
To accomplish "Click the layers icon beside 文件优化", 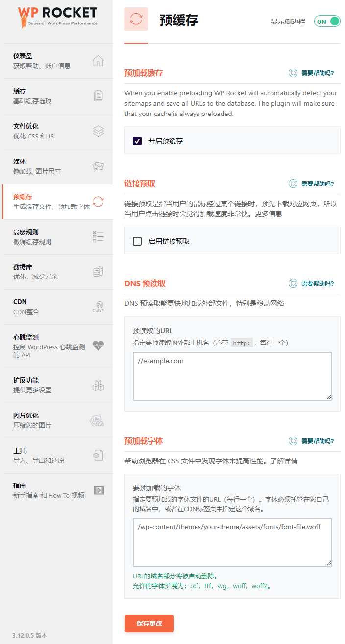I will [98, 131].
